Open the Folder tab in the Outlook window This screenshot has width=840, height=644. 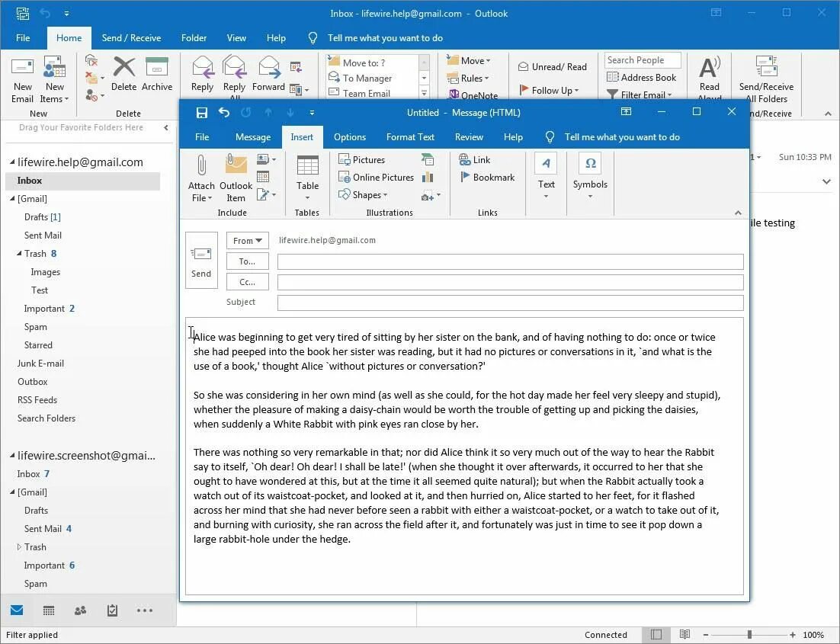[194, 38]
